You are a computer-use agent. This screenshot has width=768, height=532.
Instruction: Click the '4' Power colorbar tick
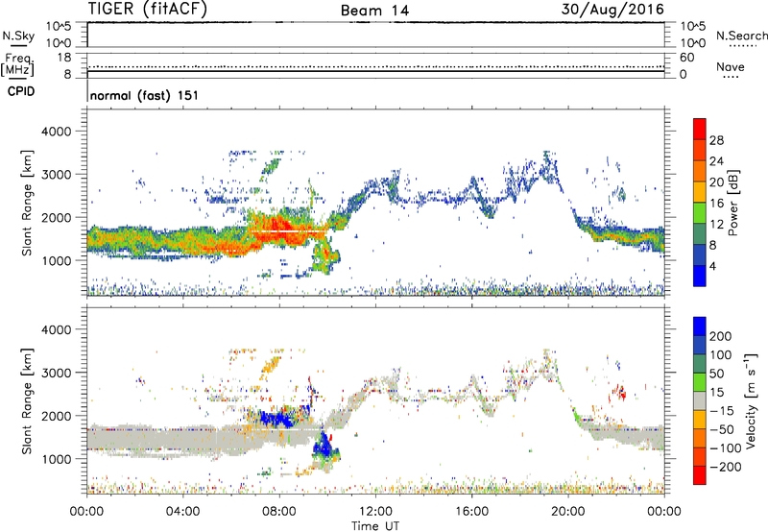point(712,266)
